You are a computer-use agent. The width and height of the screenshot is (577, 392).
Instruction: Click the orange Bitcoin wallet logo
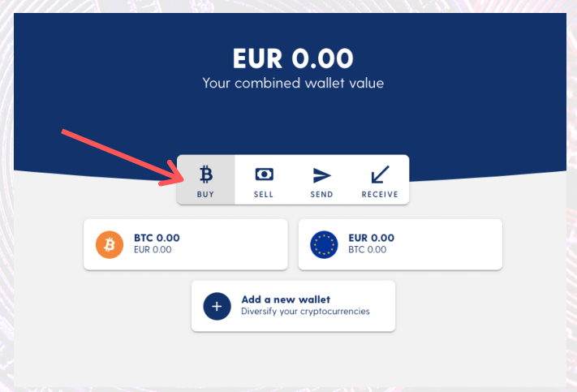click(110, 245)
